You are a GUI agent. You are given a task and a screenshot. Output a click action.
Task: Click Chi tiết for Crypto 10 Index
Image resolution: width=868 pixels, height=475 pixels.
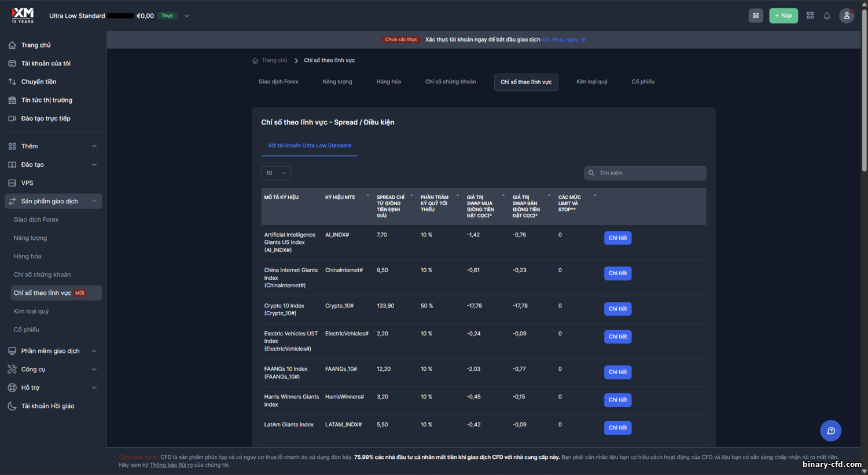pos(617,309)
